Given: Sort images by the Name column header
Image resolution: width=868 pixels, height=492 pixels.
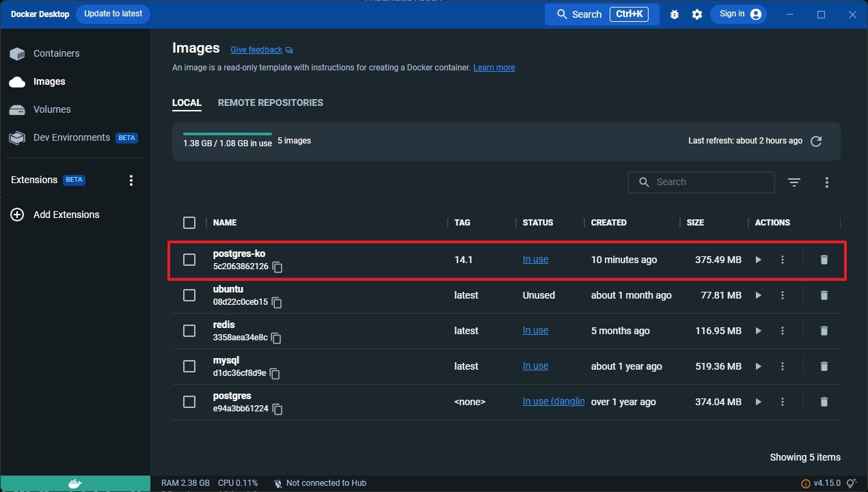Looking at the screenshot, I should point(225,223).
